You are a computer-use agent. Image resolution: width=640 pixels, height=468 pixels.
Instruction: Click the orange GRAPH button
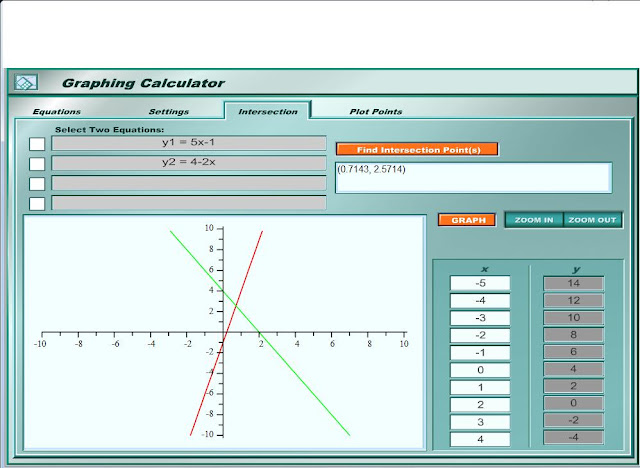point(467,220)
